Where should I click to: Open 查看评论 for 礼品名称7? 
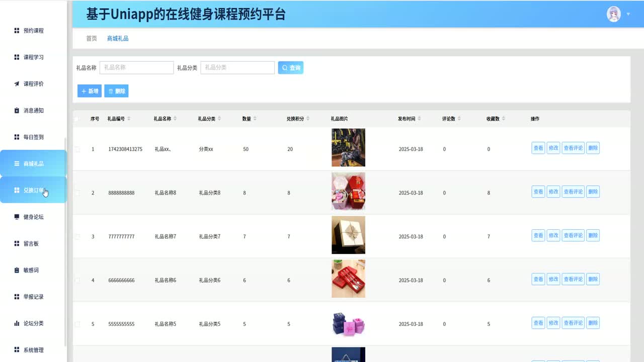point(573,235)
